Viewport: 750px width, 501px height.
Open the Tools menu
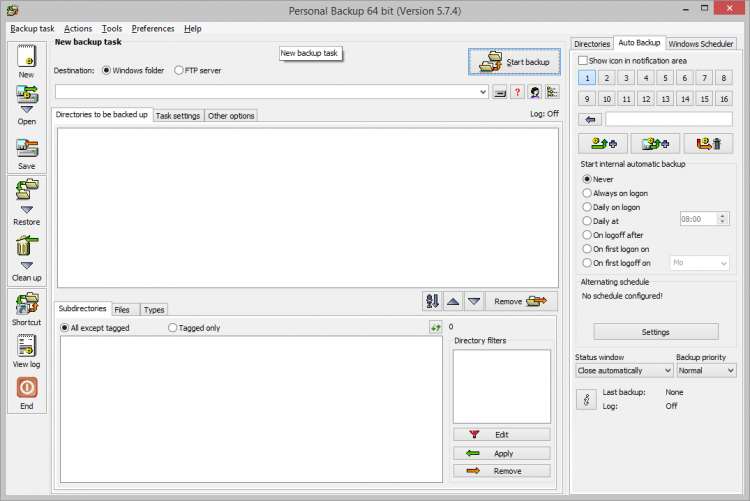112,29
